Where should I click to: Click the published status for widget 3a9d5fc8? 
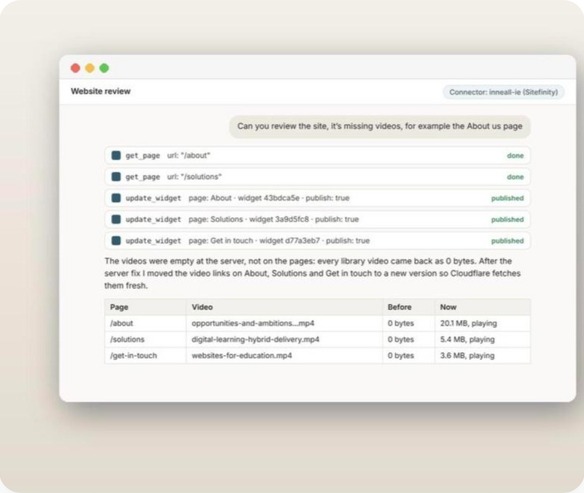[x=507, y=219]
